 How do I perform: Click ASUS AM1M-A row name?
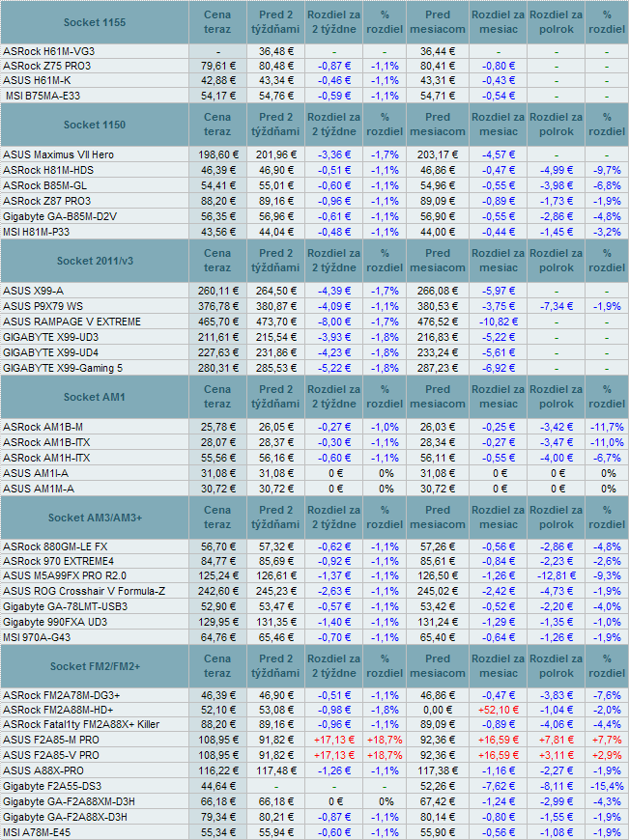[x=39, y=490]
